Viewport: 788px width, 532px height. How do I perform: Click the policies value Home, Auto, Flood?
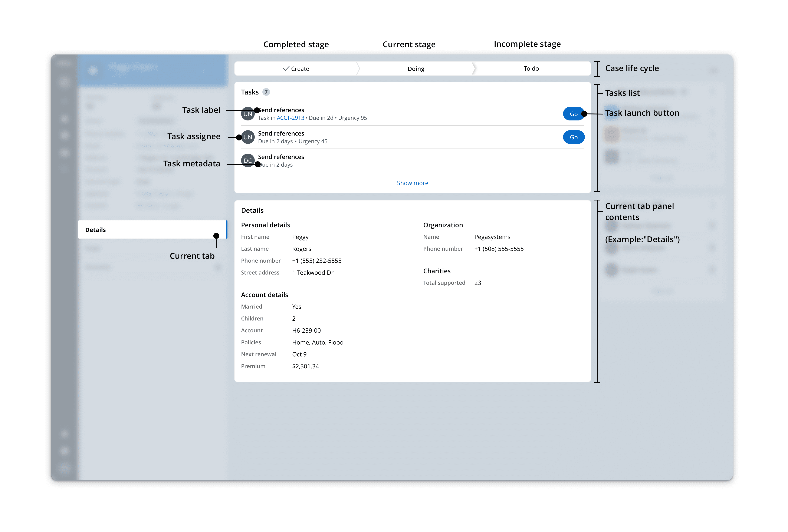pos(318,342)
